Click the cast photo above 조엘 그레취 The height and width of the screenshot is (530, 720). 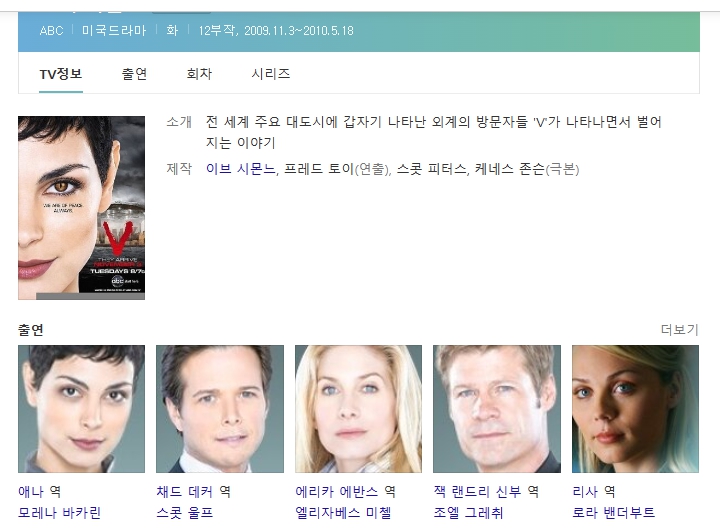click(x=496, y=409)
